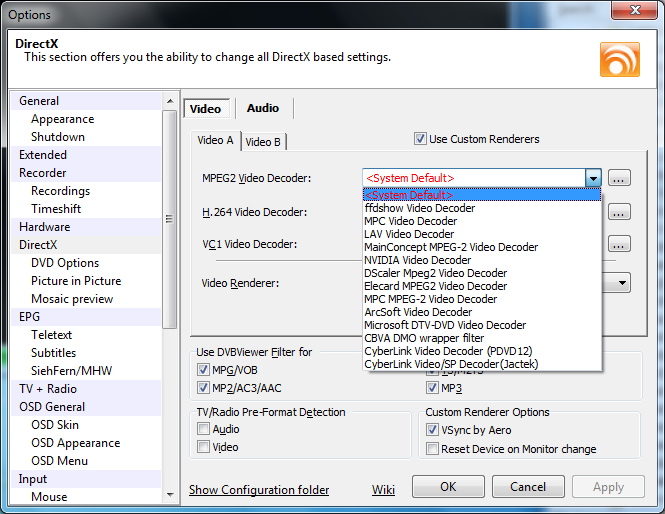Select Appearance in the options tree

pos(86,119)
